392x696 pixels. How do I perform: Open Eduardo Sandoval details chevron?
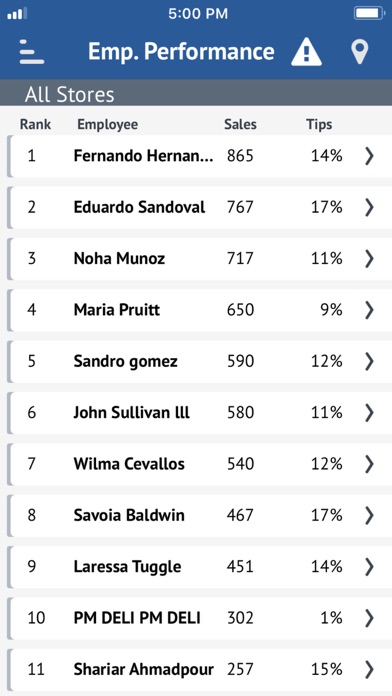[x=369, y=207]
